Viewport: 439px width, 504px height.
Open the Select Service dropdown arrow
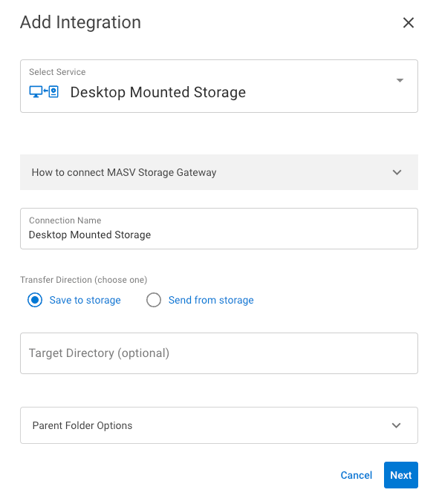(x=400, y=80)
